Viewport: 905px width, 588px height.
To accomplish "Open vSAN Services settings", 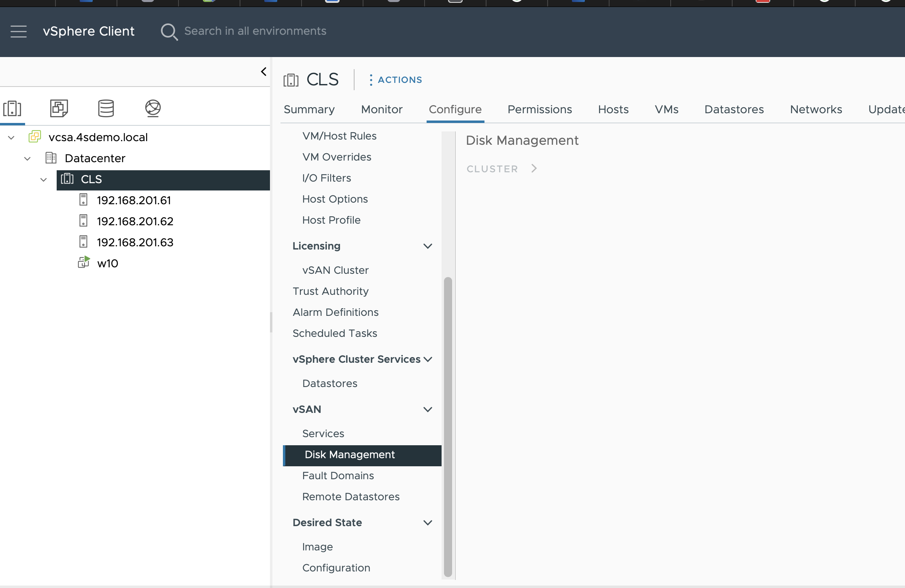I will (323, 433).
